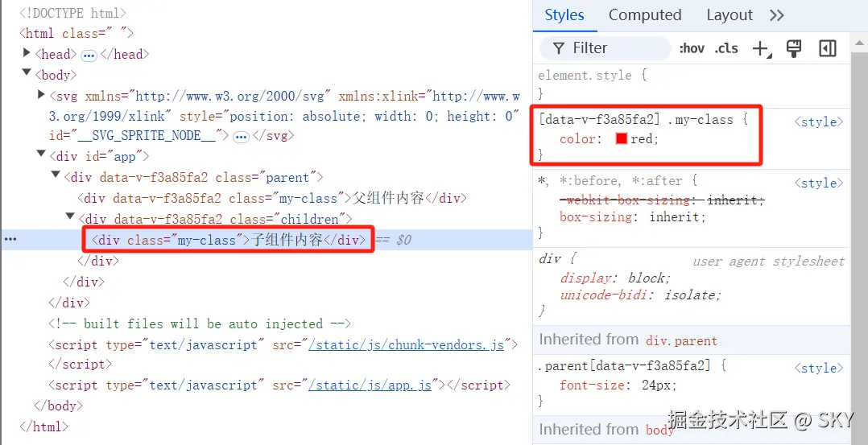Click the .parent[data-v-f3a85fa2] selector

coord(624,365)
